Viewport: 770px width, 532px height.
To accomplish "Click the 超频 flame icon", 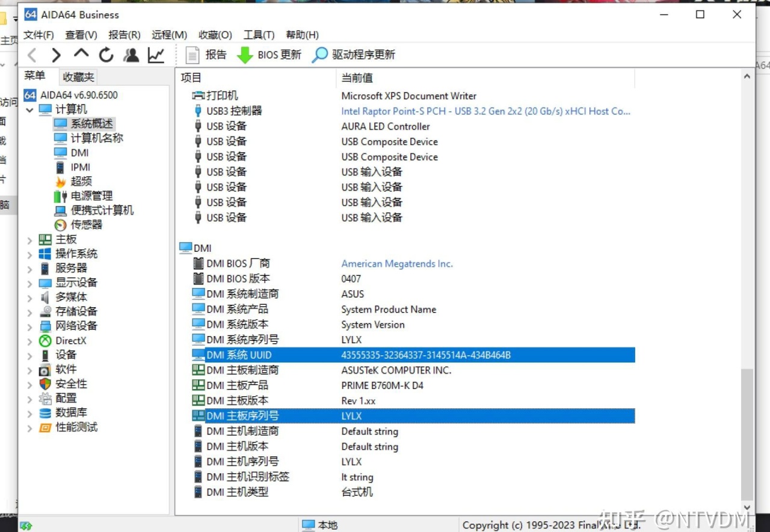I will coord(60,182).
